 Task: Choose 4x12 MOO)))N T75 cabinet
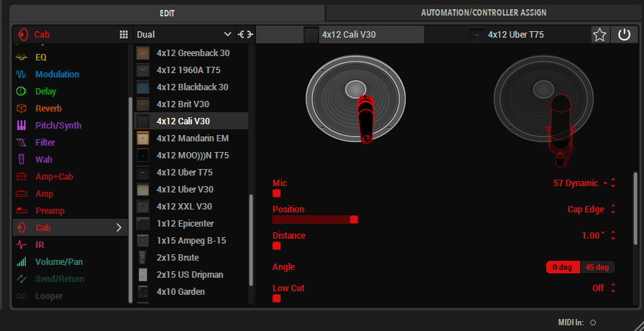click(191, 156)
